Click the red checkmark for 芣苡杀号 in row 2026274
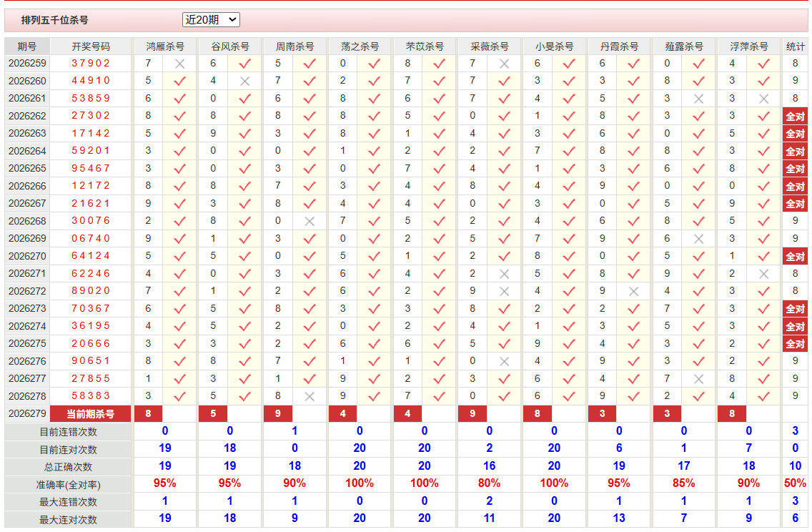The height and width of the screenshot is (532, 812). [439, 326]
